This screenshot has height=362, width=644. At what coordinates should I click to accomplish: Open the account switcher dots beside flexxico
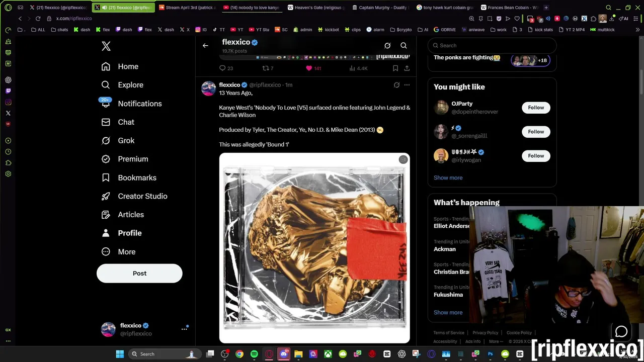[184, 329]
